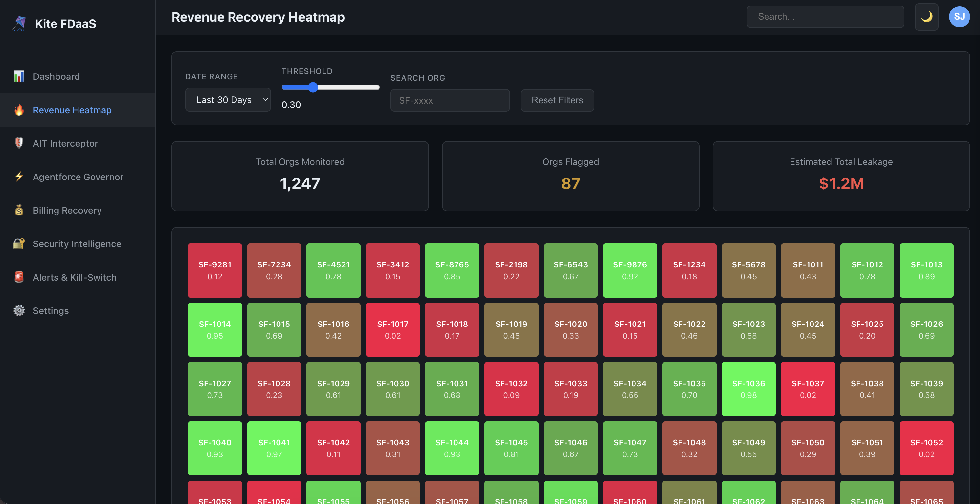
Task: Open the SF-1036 heatmap cell
Action: 748,389
